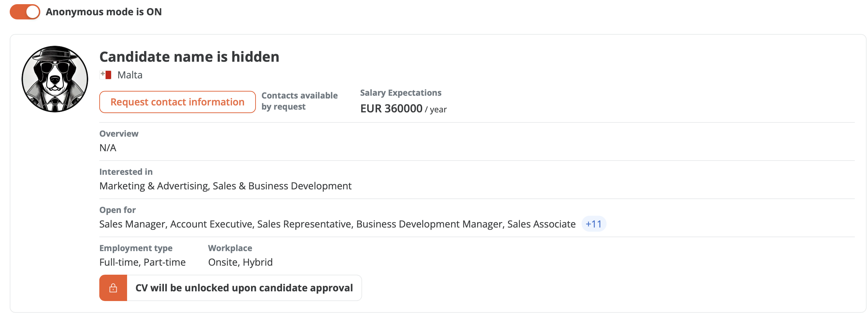Click the Full-time, Part-time employment value

click(142, 262)
